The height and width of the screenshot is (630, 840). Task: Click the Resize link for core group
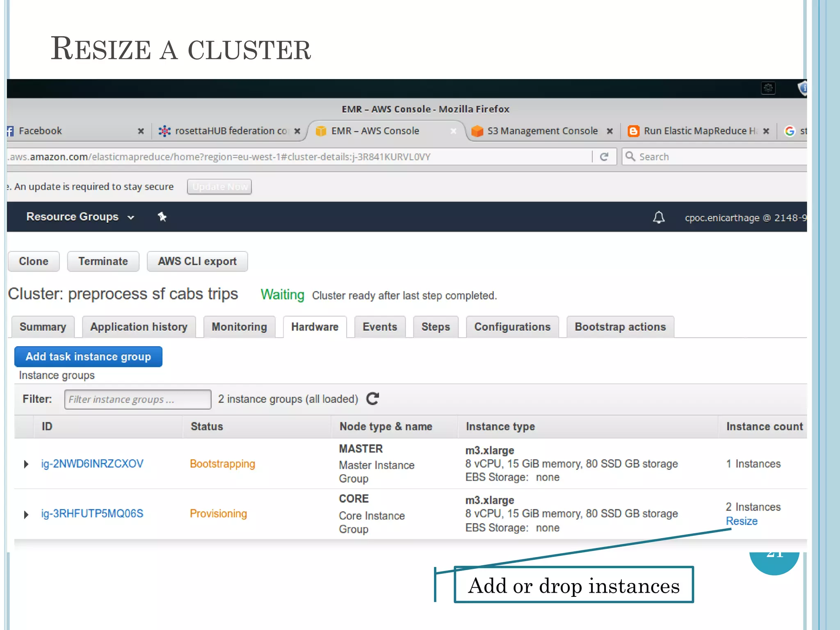(x=742, y=521)
